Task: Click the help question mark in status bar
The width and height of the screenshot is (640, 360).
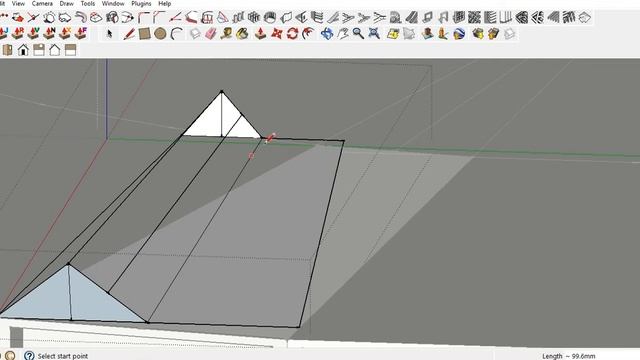Action: 29,356
